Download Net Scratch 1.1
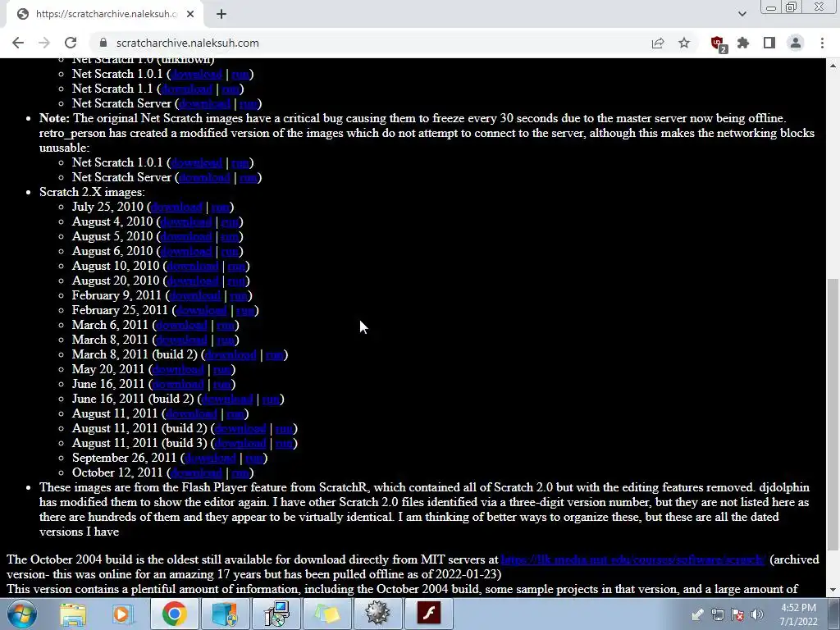This screenshot has height=630, width=840. [188, 89]
